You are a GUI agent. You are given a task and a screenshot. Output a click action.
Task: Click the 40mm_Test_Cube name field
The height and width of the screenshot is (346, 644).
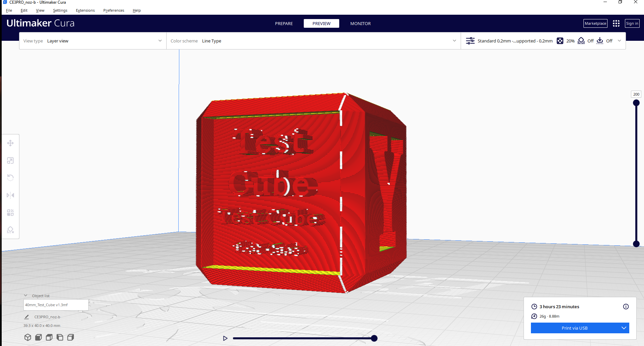click(56, 305)
